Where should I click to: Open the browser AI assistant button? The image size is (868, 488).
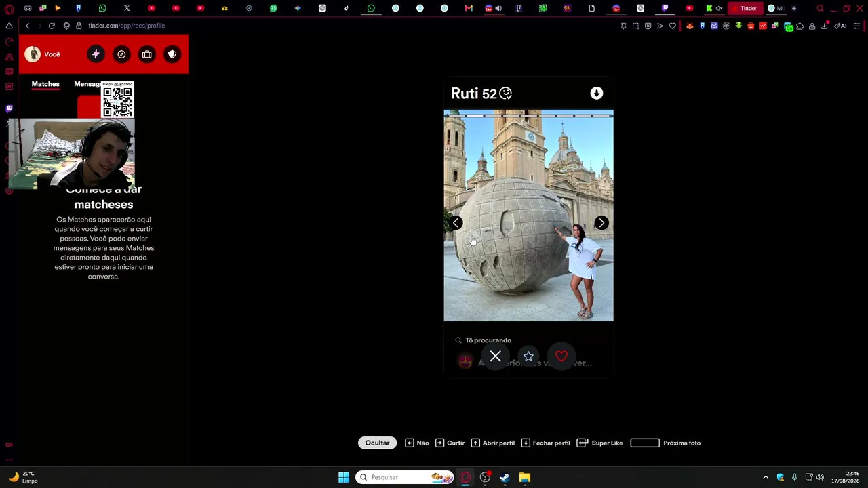click(840, 26)
